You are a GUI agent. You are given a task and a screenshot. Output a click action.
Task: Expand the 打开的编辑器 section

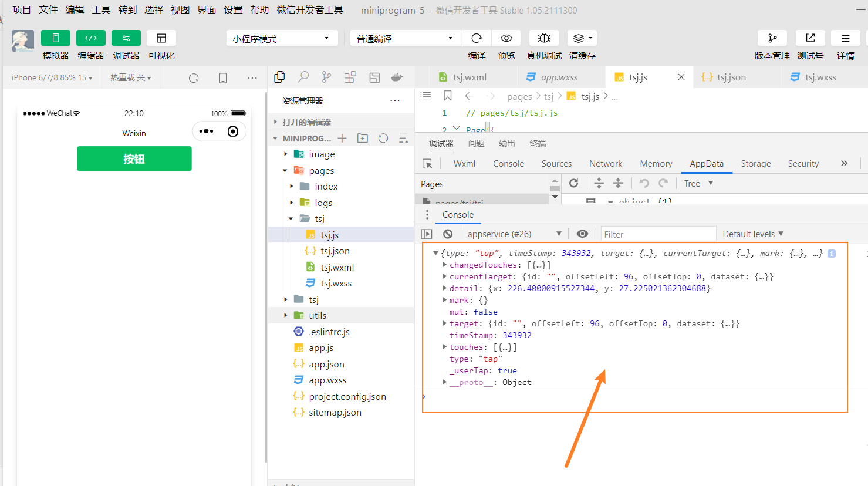click(340, 122)
